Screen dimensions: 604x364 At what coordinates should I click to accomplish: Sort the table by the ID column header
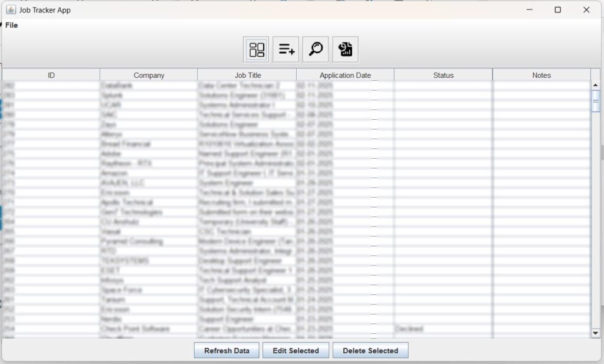pos(51,75)
